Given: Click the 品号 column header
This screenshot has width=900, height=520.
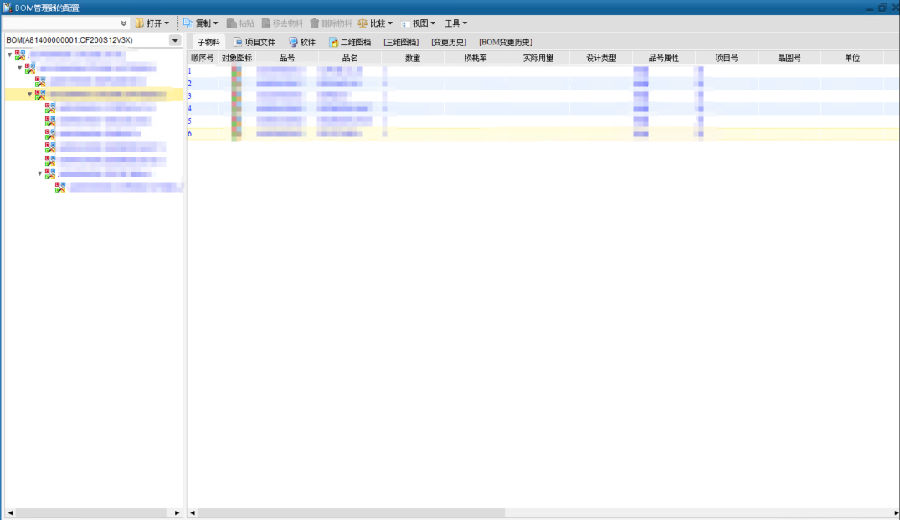Looking at the screenshot, I should (x=287, y=58).
